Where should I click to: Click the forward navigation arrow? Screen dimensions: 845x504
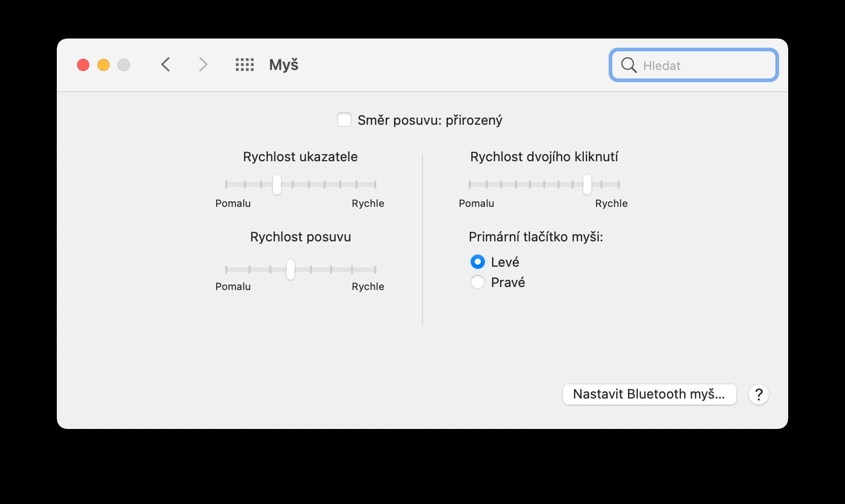click(x=203, y=65)
